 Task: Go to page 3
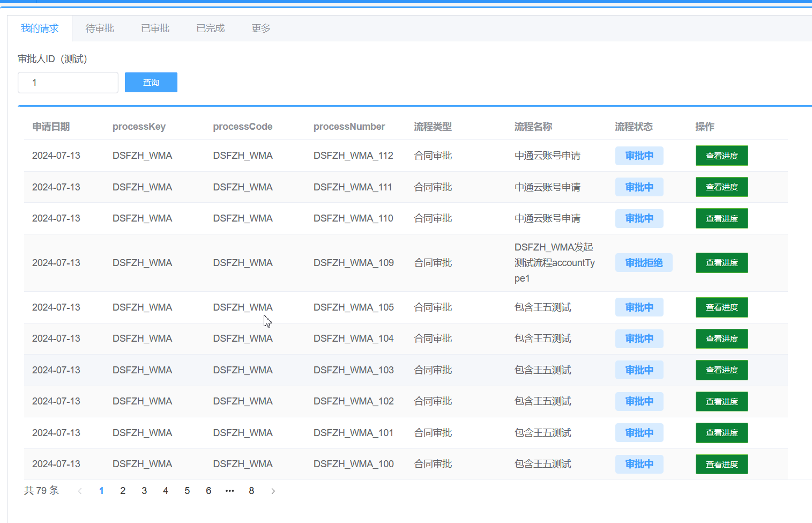pyautogui.click(x=144, y=491)
